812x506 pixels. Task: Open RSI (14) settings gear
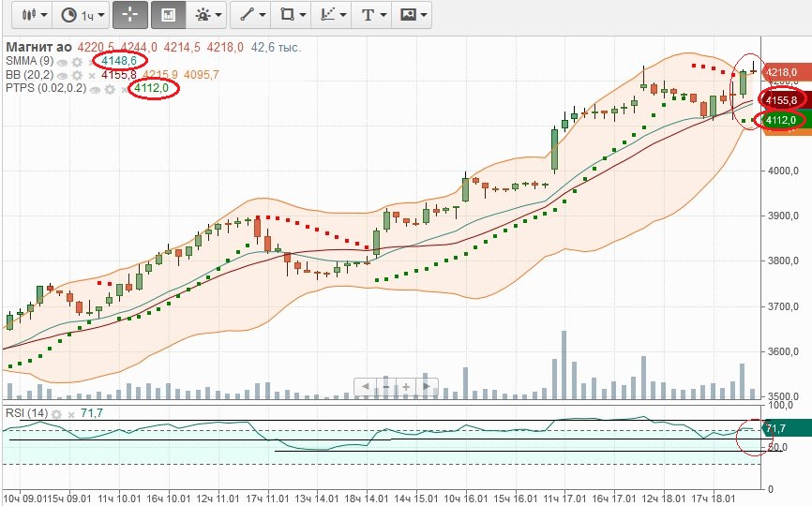(x=56, y=414)
